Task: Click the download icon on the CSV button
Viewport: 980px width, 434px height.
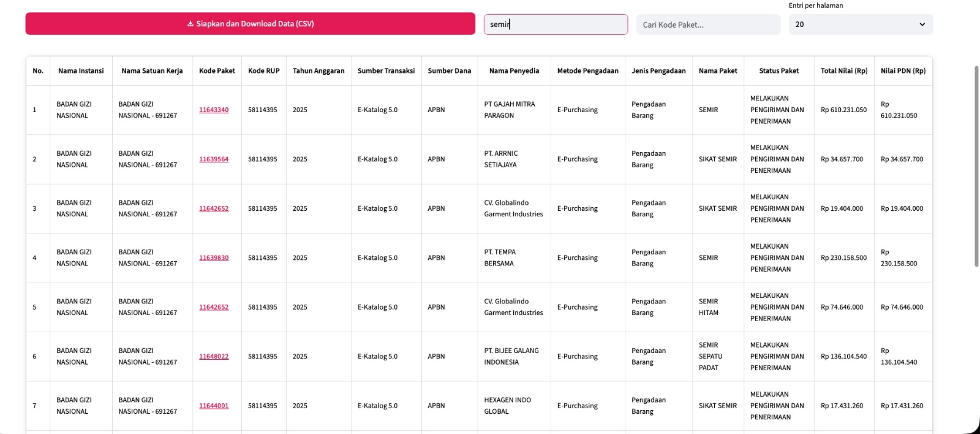Action: (x=190, y=24)
